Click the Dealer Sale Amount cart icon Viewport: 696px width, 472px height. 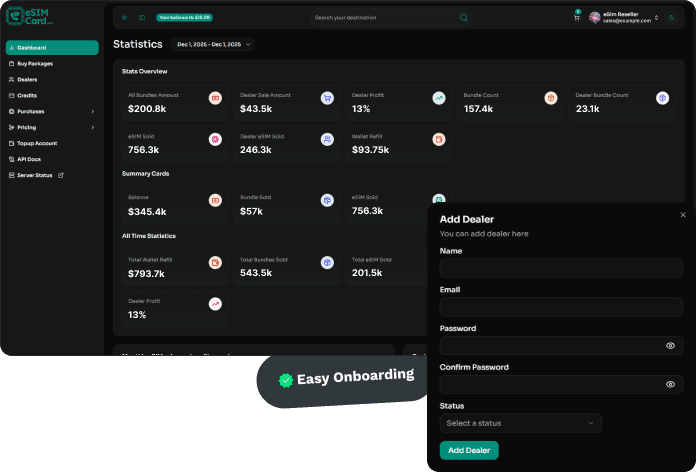(326, 98)
